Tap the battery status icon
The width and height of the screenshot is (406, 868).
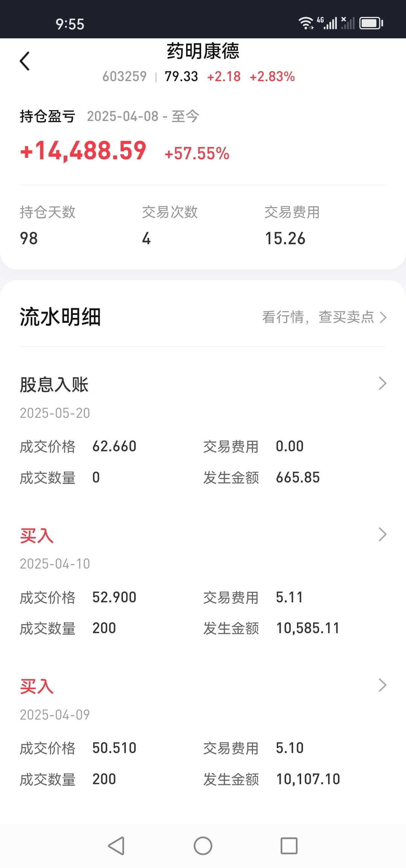coord(371,23)
